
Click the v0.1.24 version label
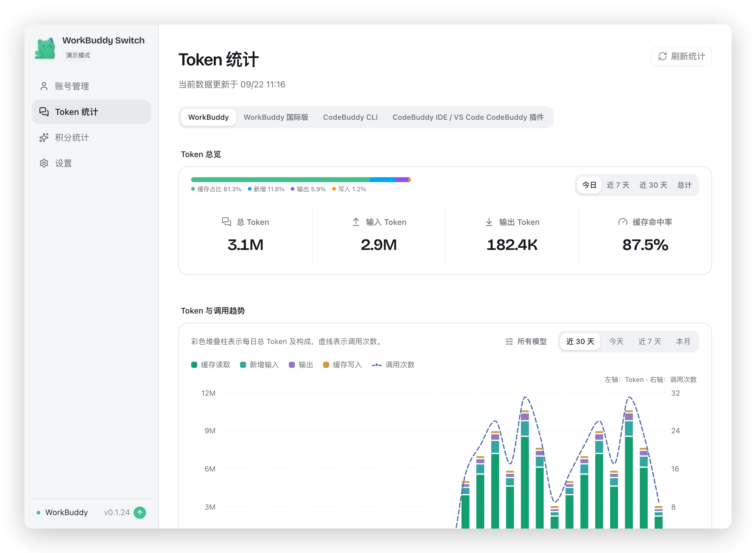[117, 512]
